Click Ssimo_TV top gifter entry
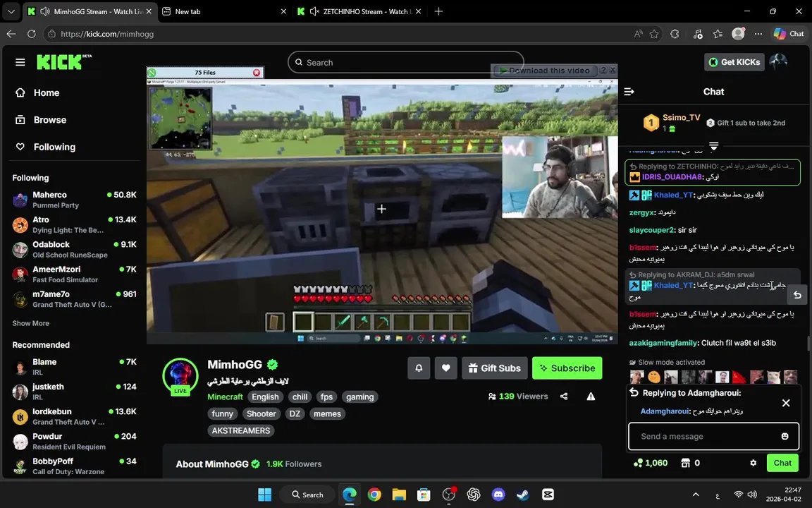812x508 pixels. 672,123
